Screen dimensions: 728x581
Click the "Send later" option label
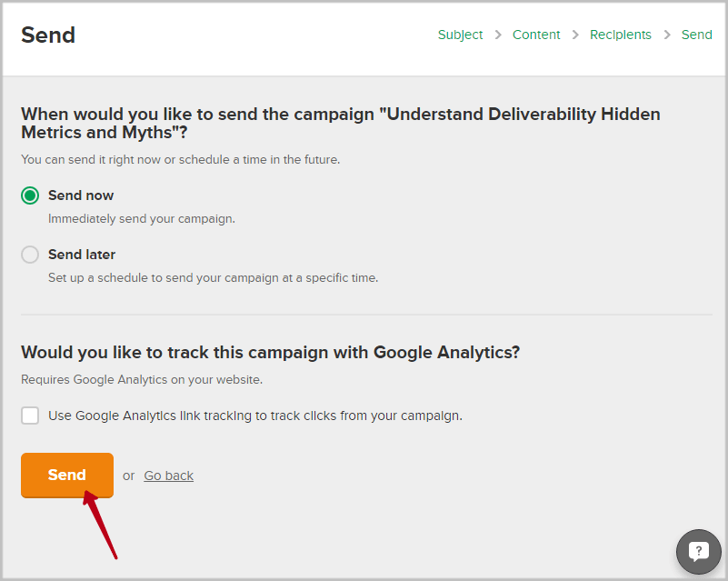click(82, 255)
